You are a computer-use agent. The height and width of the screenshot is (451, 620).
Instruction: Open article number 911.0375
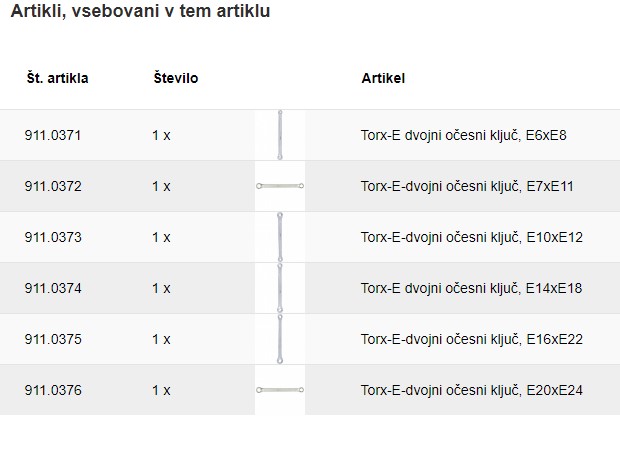53,339
